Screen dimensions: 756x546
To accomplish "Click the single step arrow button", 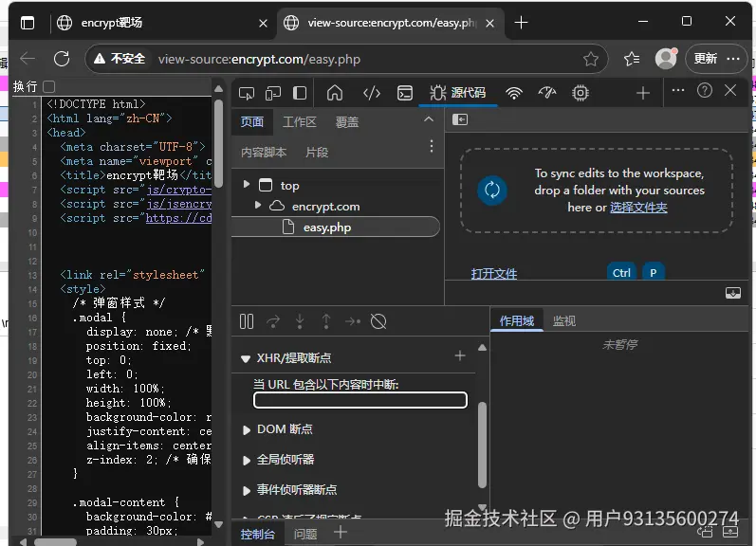I will pos(353,321).
